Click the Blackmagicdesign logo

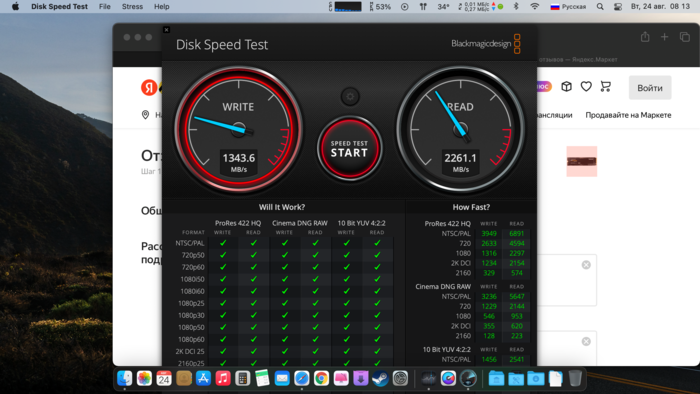(486, 44)
